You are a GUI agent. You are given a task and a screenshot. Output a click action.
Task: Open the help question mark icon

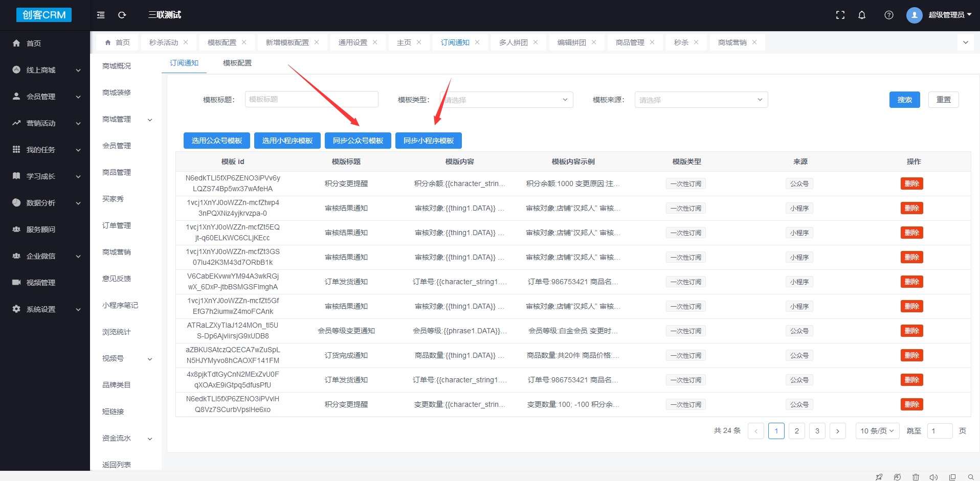point(889,15)
